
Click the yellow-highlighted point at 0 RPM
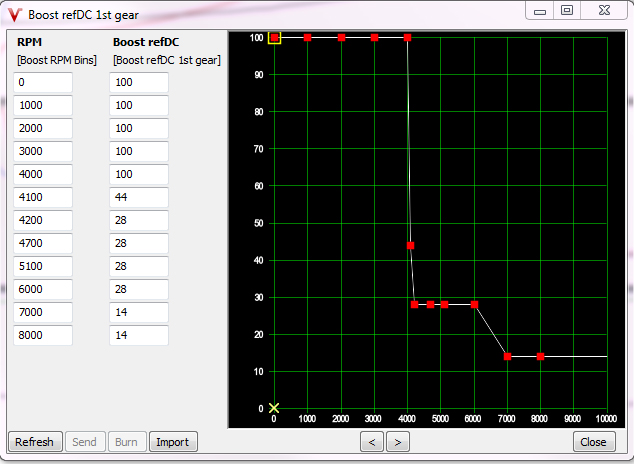point(274,38)
